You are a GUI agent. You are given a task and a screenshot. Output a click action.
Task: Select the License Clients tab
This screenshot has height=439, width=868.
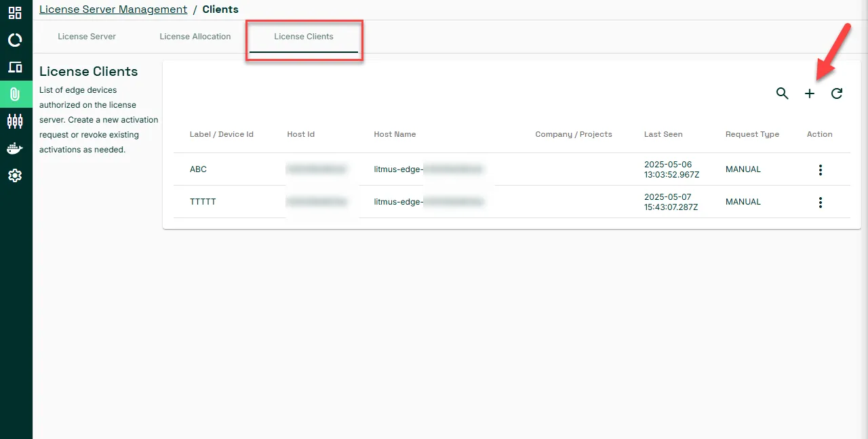pyautogui.click(x=304, y=37)
